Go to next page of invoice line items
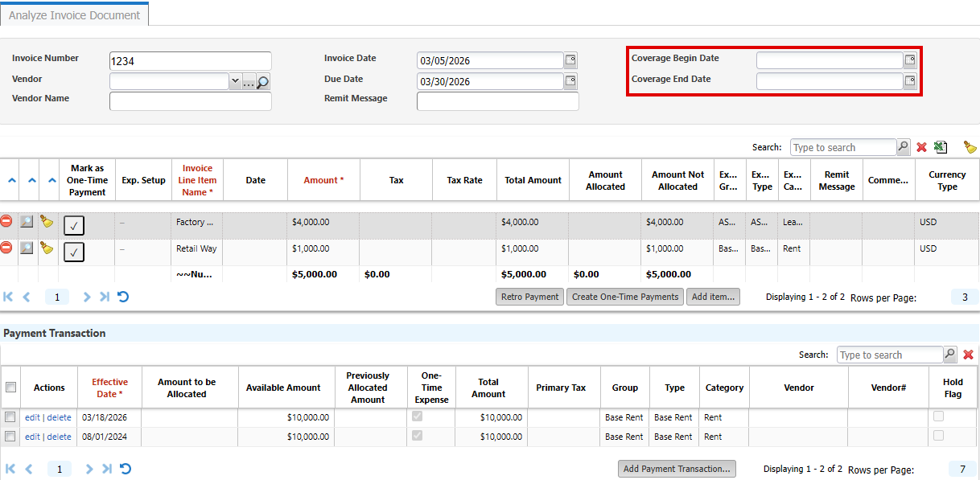Screen dimensions: 980x480 87,297
